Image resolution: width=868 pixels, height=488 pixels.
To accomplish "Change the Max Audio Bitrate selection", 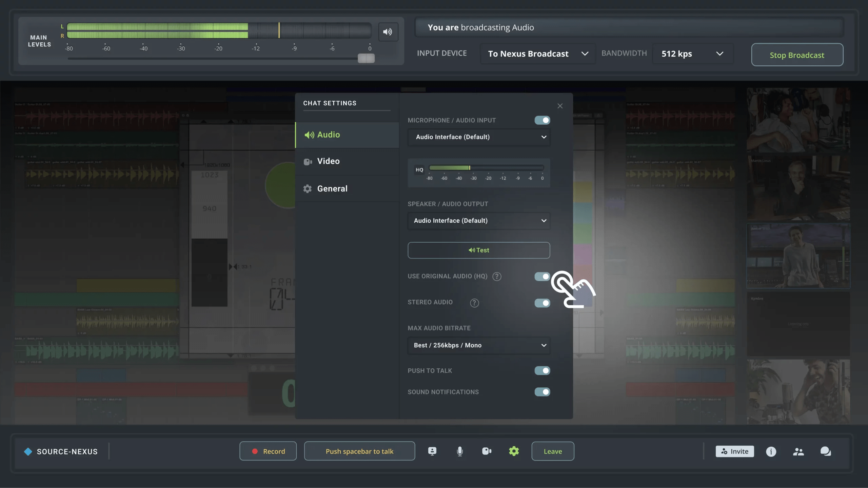I will tap(478, 345).
